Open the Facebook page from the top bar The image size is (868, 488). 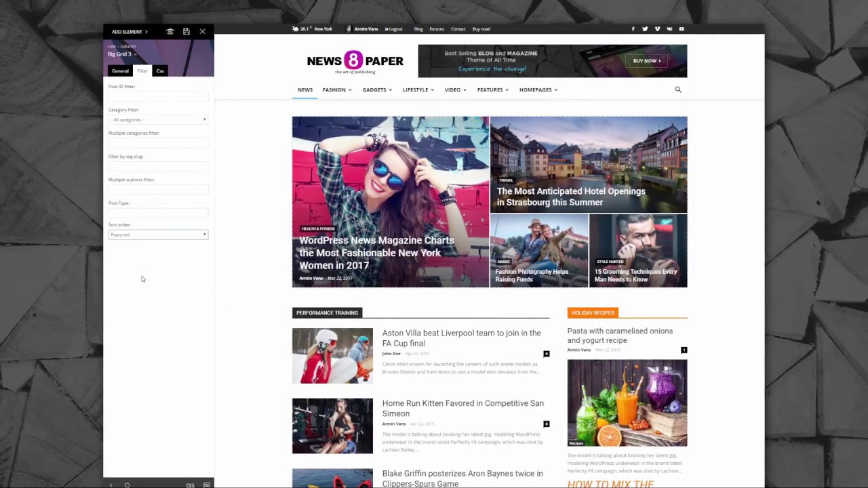(633, 29)
